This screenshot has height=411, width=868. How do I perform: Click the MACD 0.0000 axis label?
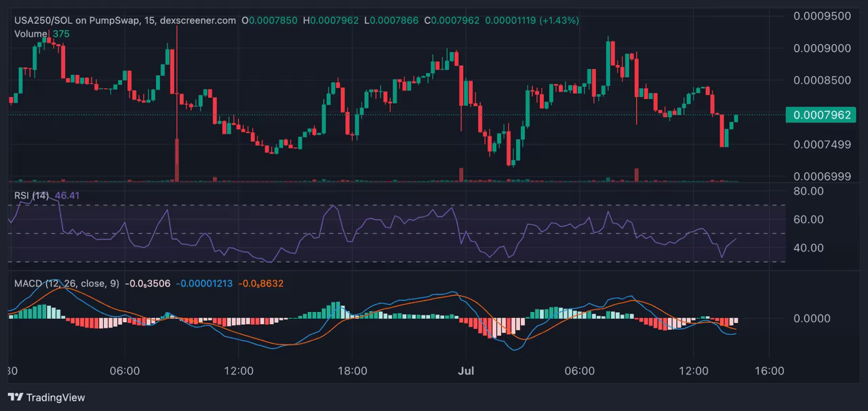812,318
